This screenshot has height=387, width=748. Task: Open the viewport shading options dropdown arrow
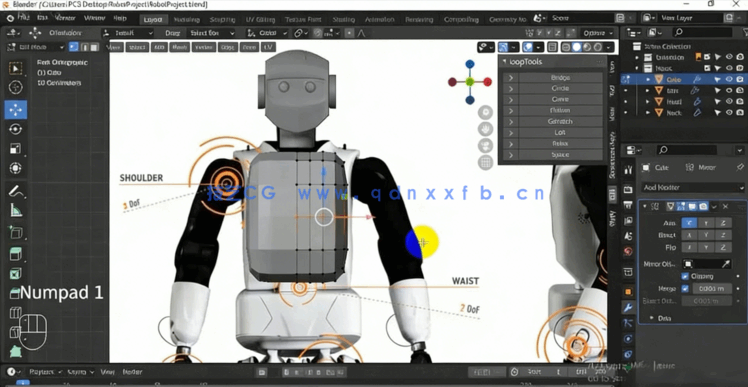(608, 47)
